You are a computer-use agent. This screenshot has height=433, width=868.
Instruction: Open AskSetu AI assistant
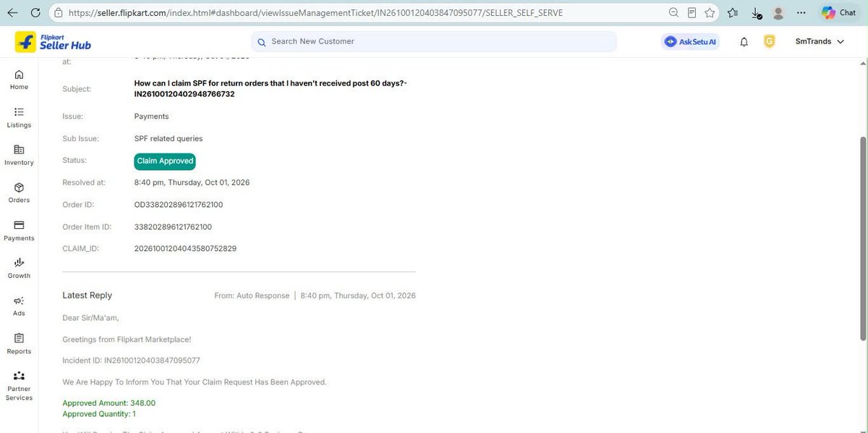pos(690,42)
